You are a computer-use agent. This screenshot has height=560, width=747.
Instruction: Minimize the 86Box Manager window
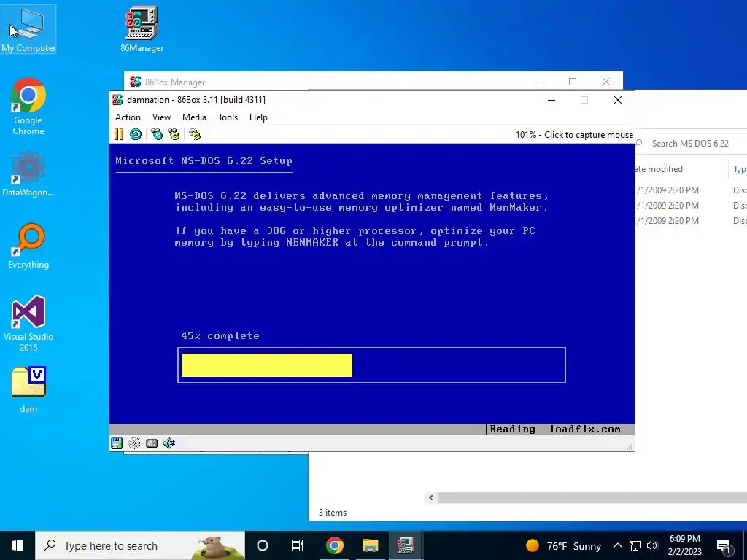pyautogui.click(x=540, y=82)
